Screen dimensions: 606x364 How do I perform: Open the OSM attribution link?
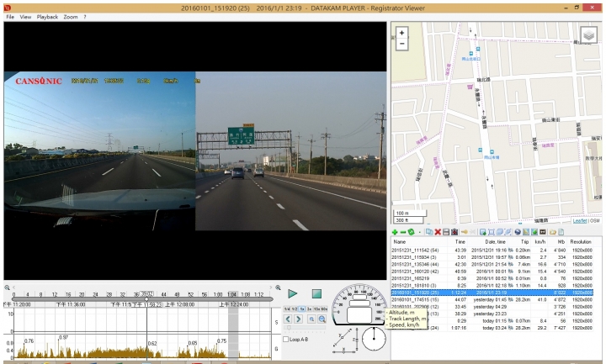595,221
